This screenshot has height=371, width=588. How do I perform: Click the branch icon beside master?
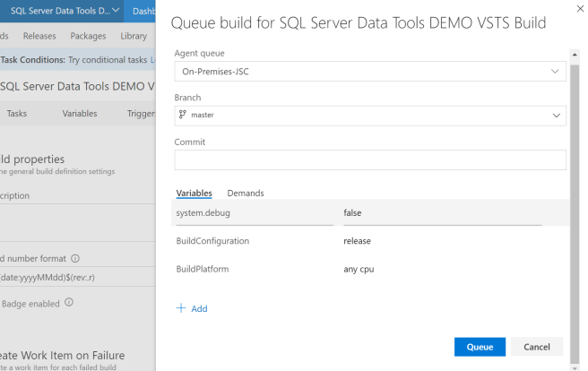click(183, 115)
